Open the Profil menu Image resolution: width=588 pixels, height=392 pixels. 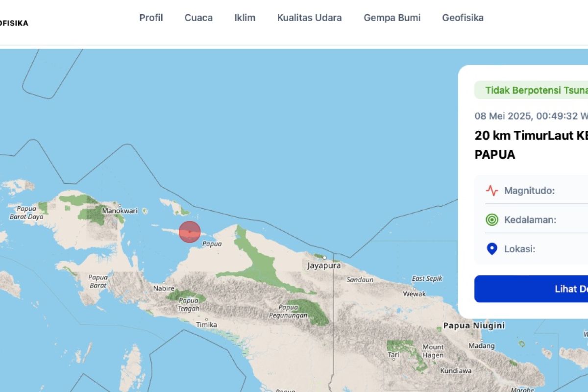(x=151, y=18)
